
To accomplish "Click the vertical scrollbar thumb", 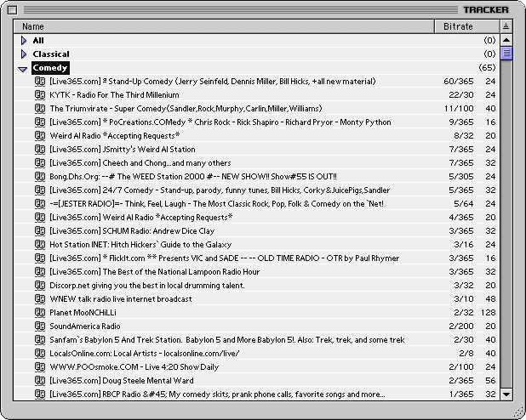I will click(x=506, y=54).
